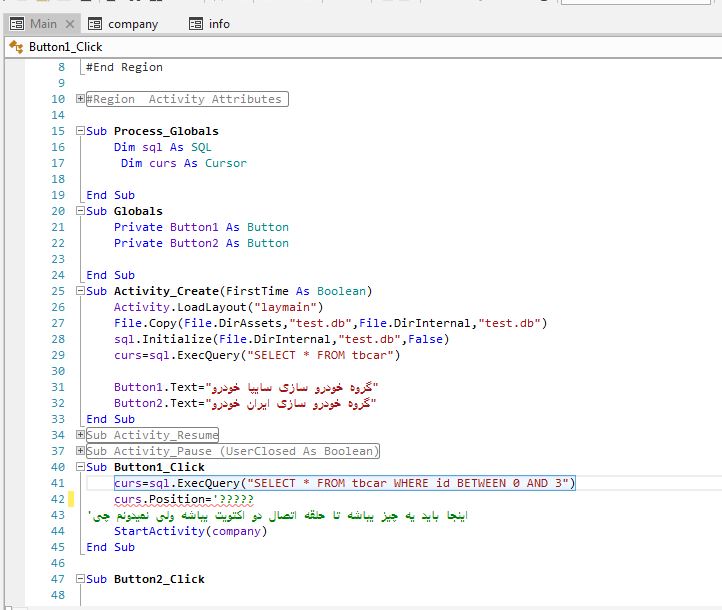
Task: Collapse the Process_Globals sub
Action: click(x=80, y=131)
